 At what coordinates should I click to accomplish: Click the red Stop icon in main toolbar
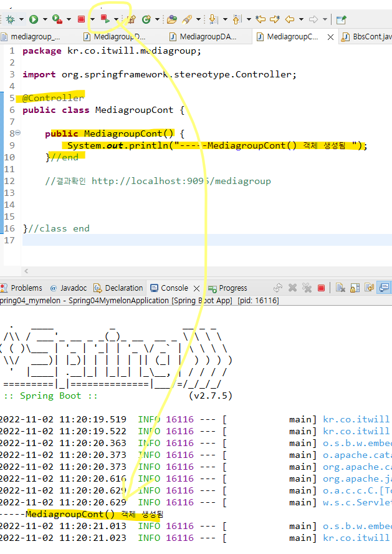click(82, 19)
